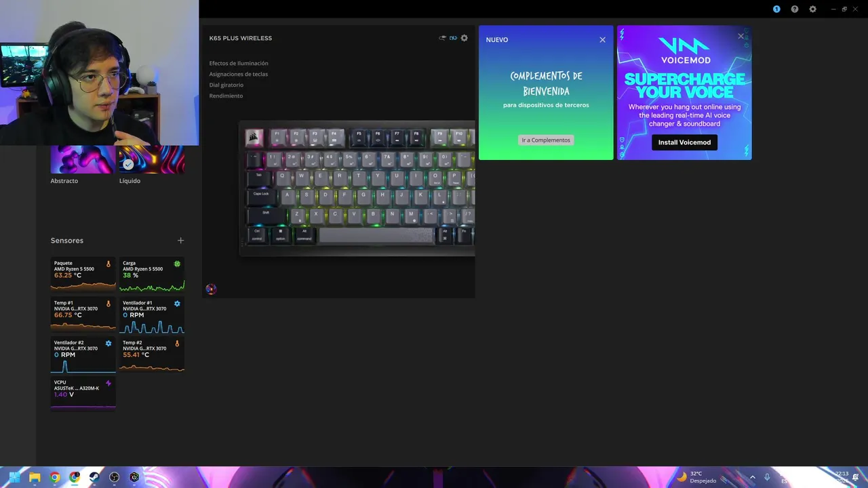Click the K65 PLUS WIRELESS device title
The height and width of the screenshot is (488, 868).
(241, 38)
